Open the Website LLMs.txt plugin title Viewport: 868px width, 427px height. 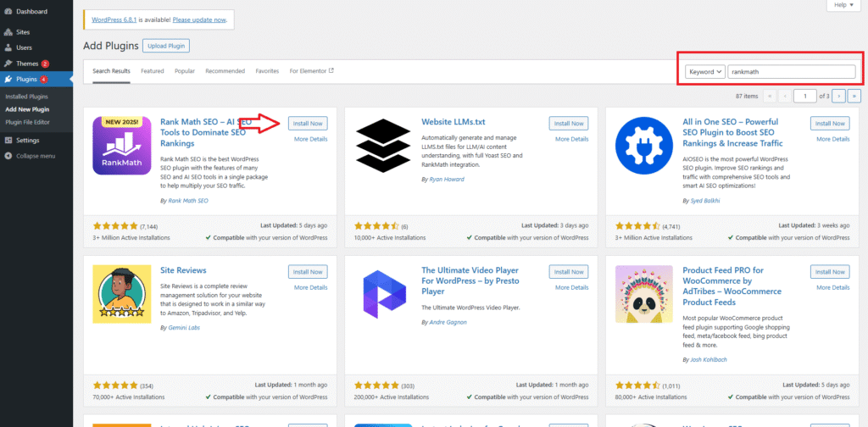[453, 122]
